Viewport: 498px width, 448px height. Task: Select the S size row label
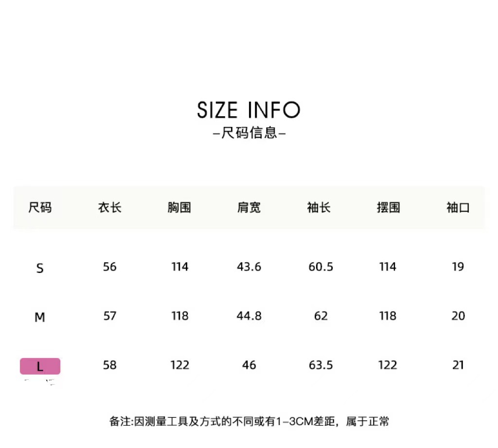point(40,268)
